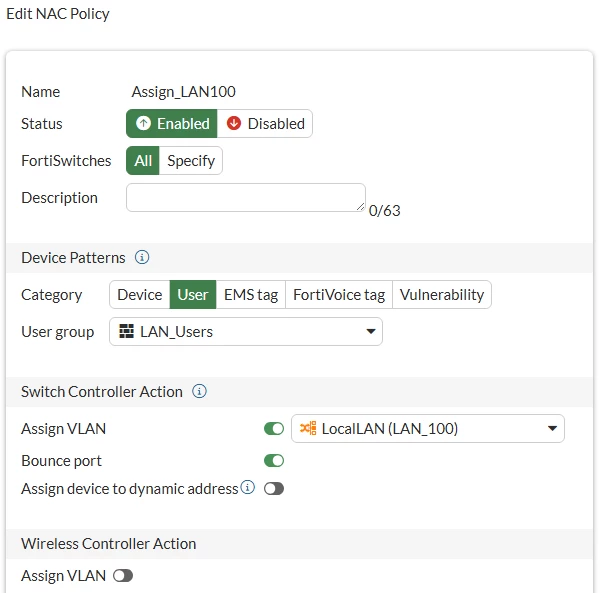Image resolution: width=602 pixels, height=593 pixels.
Task: Set policy status to Enabled
Action: pyautogui.click(x=172, y=124)
